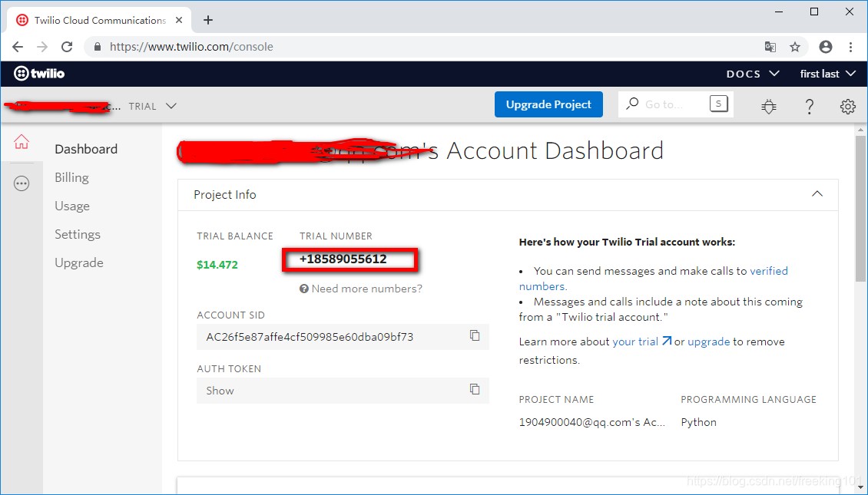Copy the Auth Token value
Image resolution: width=868 pixels, height=495 pixels.
[x=475, y=389]
